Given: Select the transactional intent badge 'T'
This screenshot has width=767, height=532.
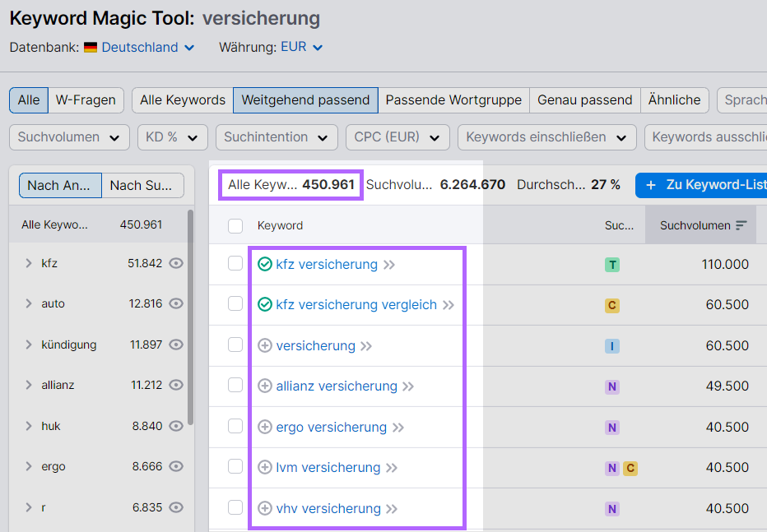Looking at the screenshot, I should tap(611, 265).
